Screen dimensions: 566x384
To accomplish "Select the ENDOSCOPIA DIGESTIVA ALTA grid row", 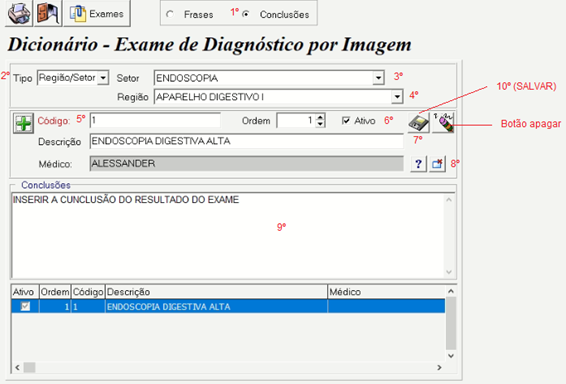I will tap(228, 306).
